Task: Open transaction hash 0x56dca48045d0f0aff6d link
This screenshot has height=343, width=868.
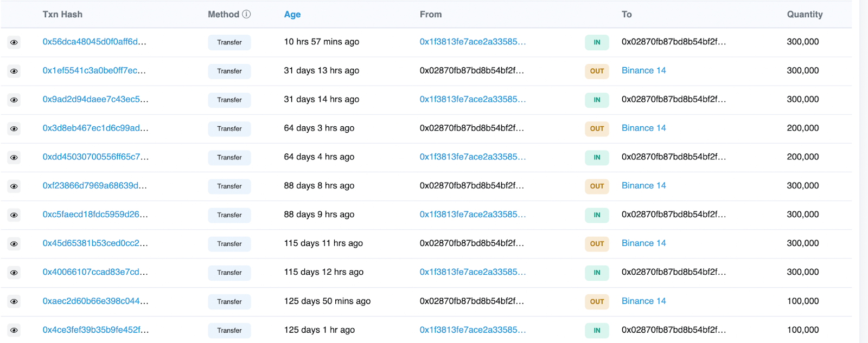Action: [94, 42]
